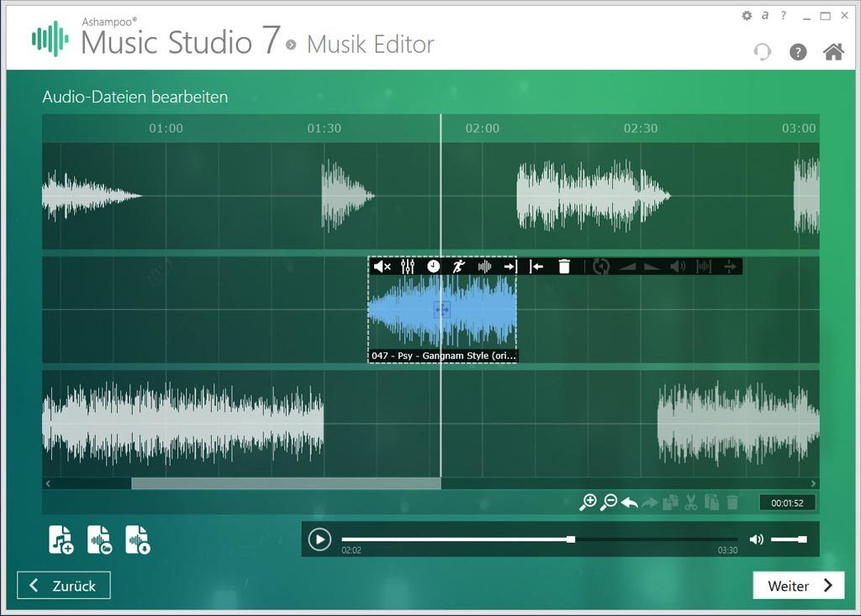Cut selection with the scissors icon

coord(691,503)
